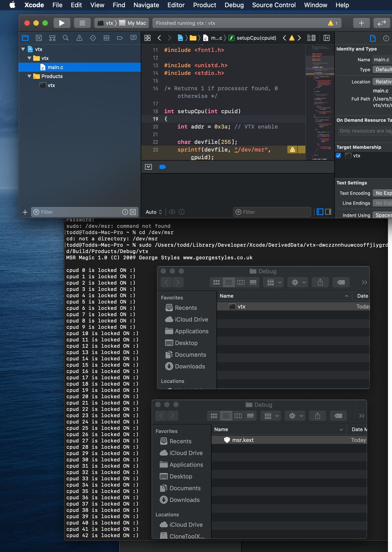Screen dimensions: 392x552
Task: Show the File inspector
Action: click(x=373, y=38)
